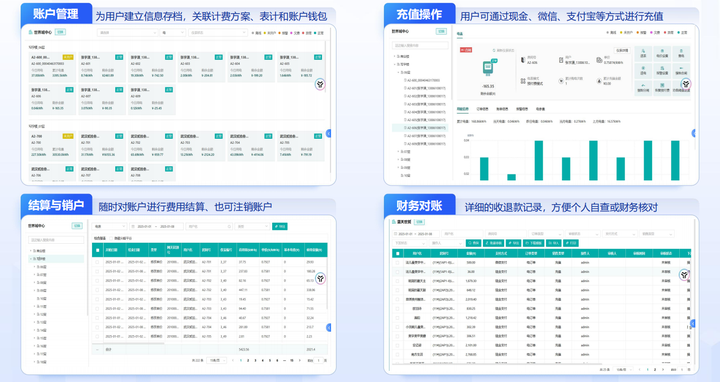720x382 pixels.
Task: Click the floating assistant icon in 账户管理 panel
Action: click(x=320, y=84)
